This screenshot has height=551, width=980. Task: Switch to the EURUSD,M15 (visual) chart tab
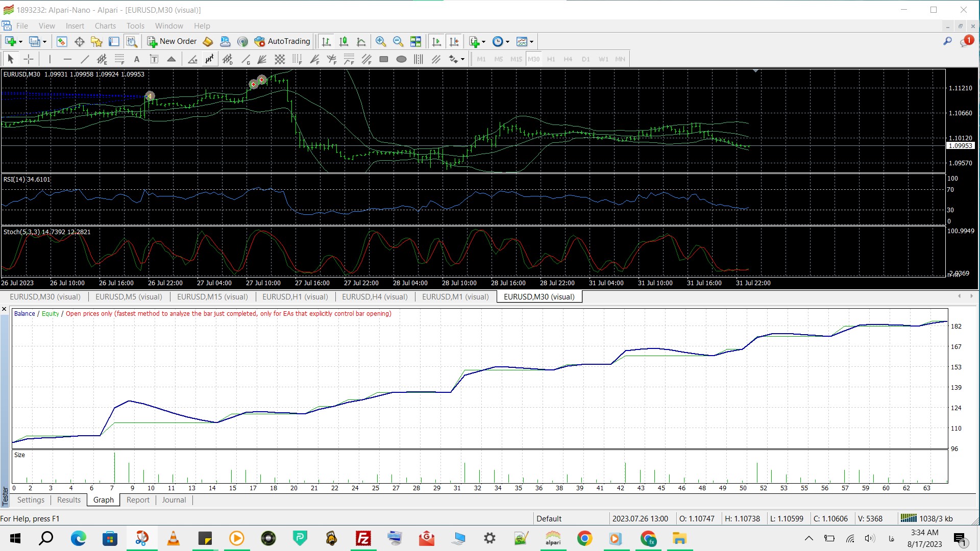[212, 297]
